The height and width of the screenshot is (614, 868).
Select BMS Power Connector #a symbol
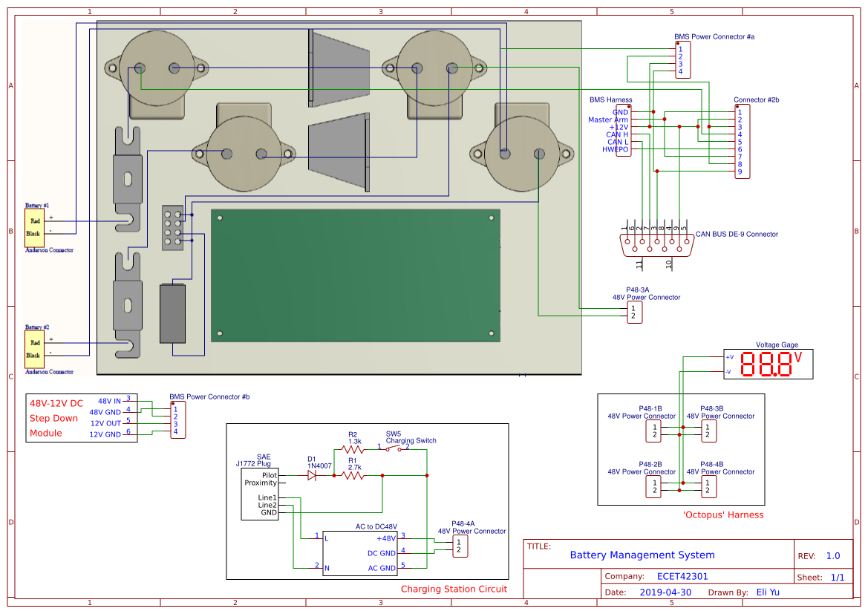683,60
